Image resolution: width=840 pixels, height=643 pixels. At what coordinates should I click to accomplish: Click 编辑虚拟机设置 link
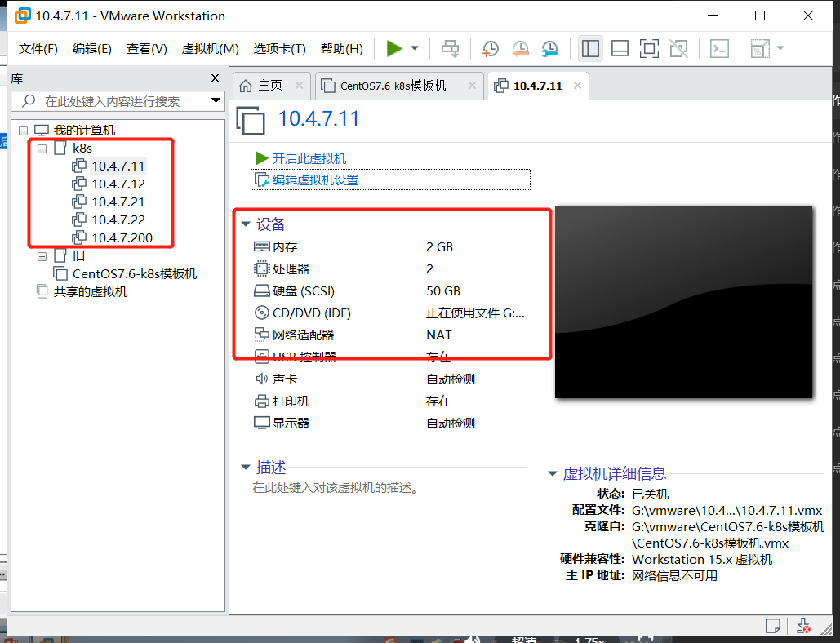[x=315, y=180]
